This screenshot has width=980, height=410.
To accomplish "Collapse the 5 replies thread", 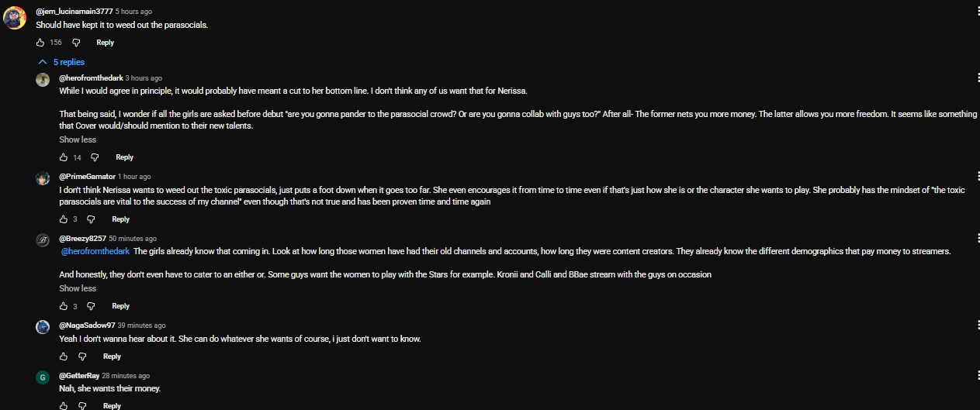I will tap(61, 62).
